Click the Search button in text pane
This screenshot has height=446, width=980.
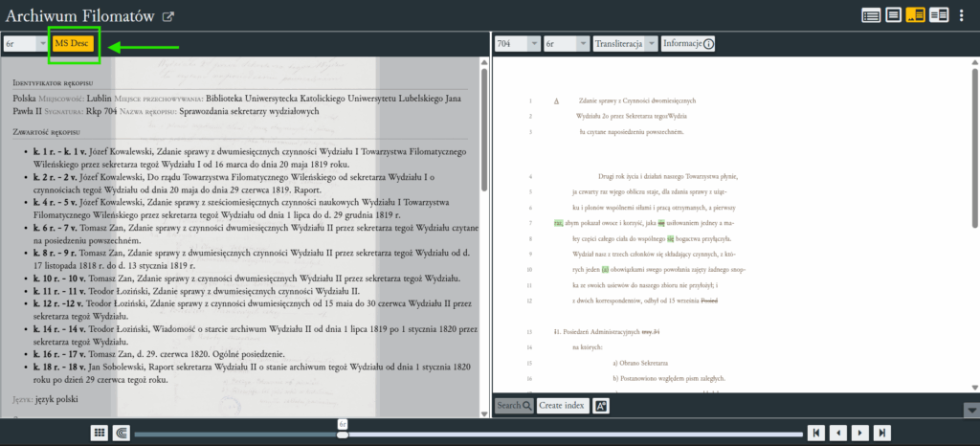tap(514, 406)
